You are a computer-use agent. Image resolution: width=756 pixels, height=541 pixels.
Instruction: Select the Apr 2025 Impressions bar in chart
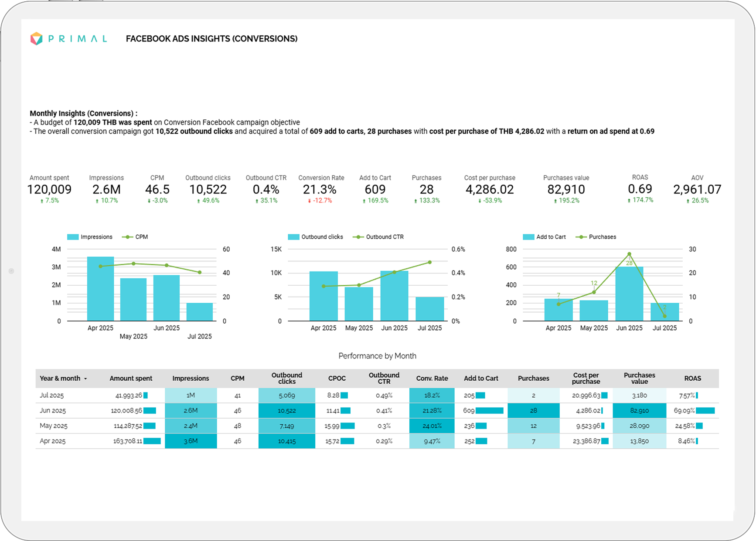click(x=100, y=289)
